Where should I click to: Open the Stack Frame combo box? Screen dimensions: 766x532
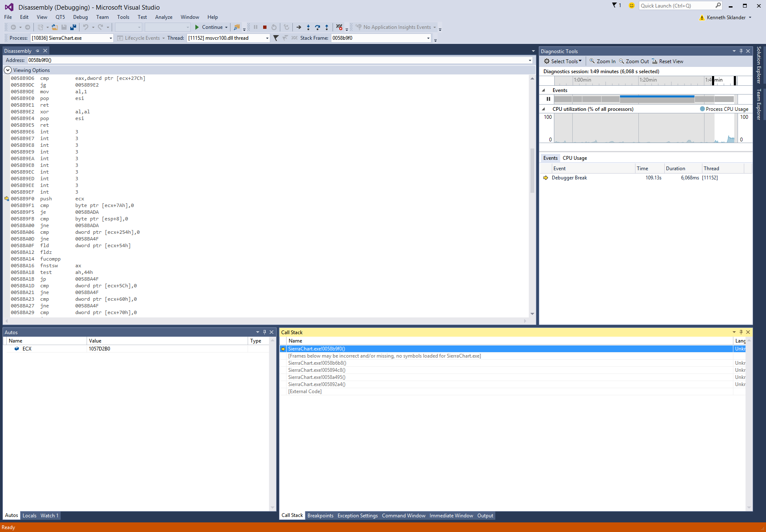coord(381,38)
